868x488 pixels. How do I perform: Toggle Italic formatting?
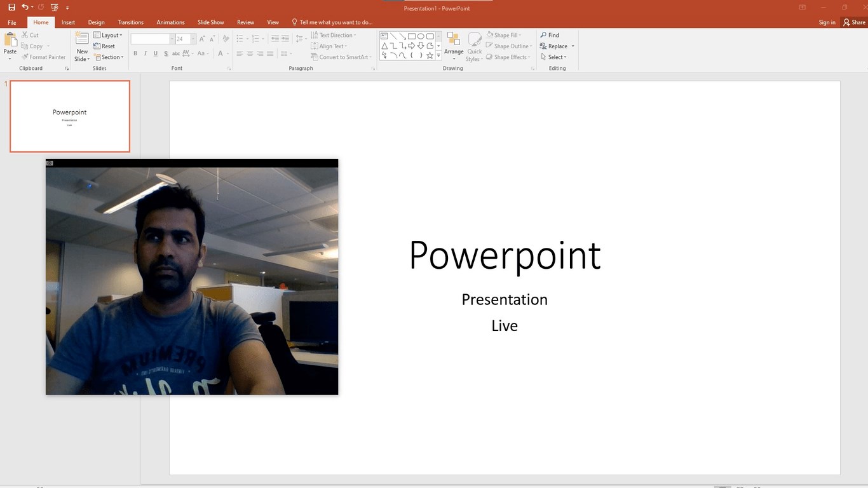pyautogui.click(x=146, y=54)
